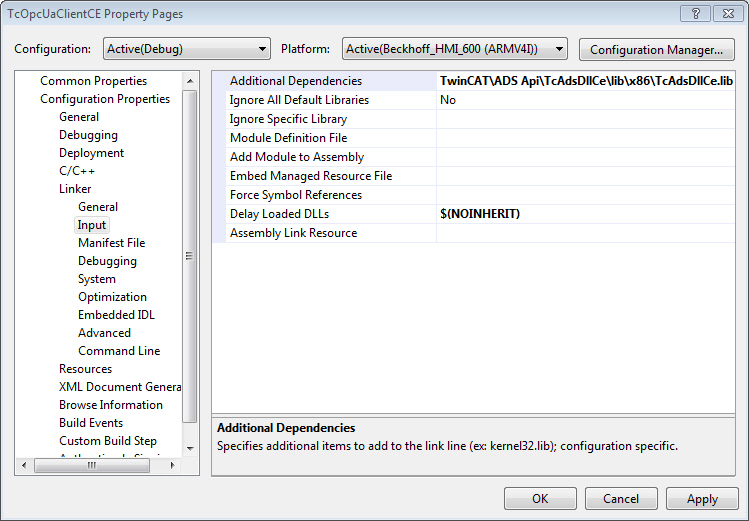749x521 pixels.
Task: Select Assembly Link Resource property
Action: click(332, 233)
